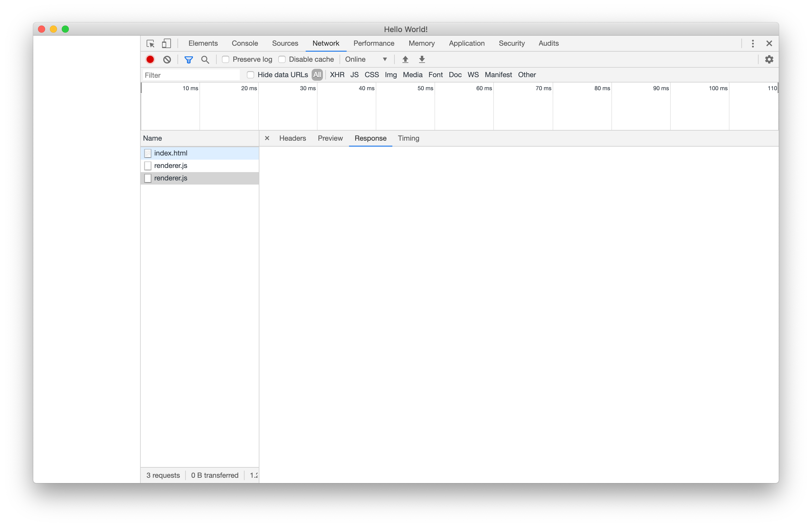The image size is (812, 527).
Task: Import HAR file with upload arrow
Action: point(405,59)
